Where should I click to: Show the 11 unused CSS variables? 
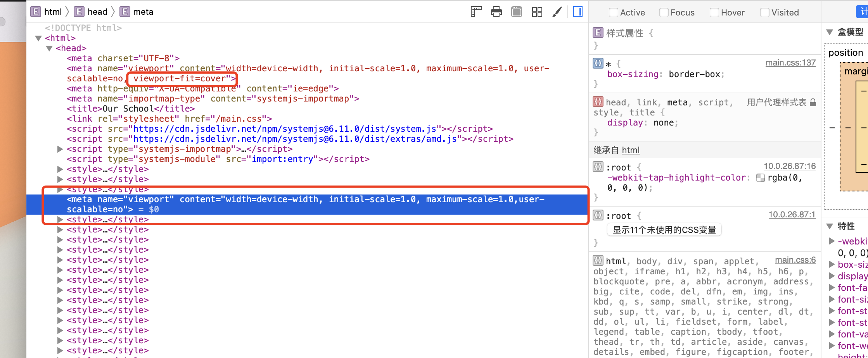coord(664,229)
